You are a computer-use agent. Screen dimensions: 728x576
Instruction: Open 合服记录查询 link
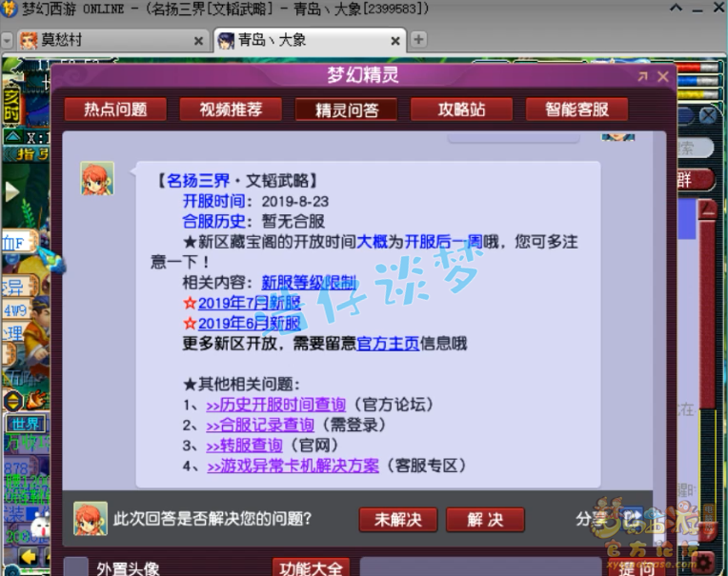point(260,426)
